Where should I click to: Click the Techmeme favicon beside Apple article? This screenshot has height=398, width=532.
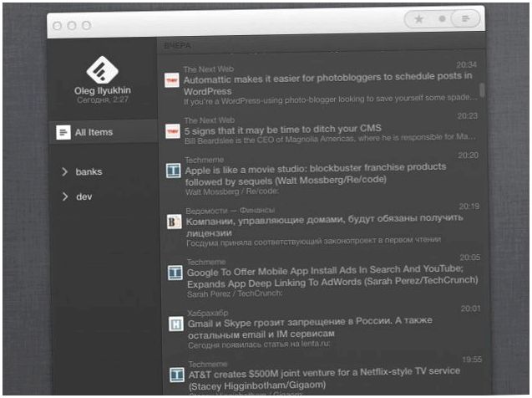tap(174, 171)
